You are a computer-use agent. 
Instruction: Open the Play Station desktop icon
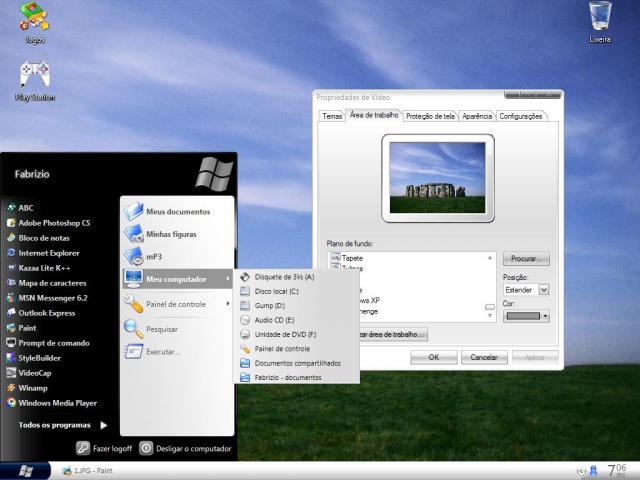[x=35, y=80]
